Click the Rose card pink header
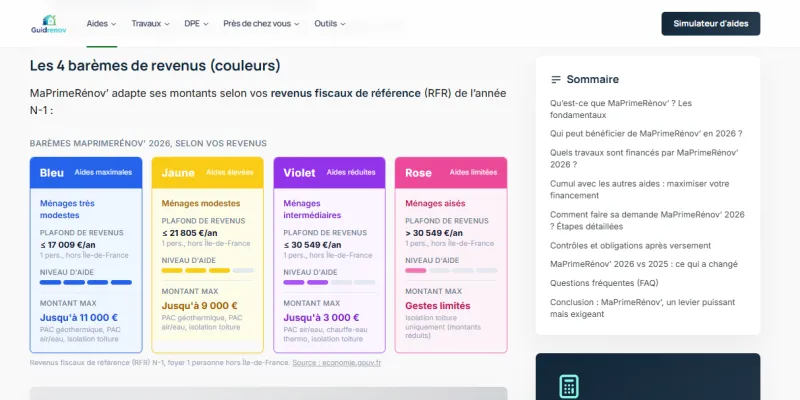Image resolution: width=800 pixels, height=400 pixels. (451, 173)
